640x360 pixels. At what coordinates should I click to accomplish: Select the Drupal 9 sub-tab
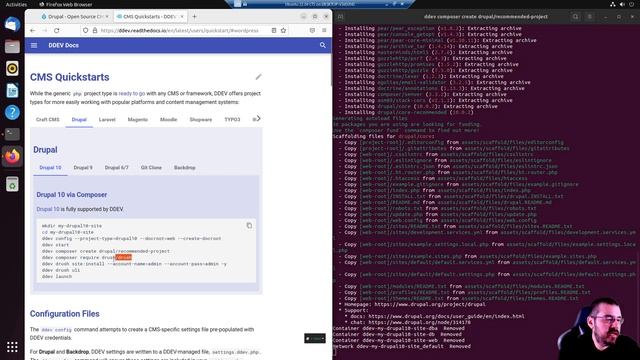click(x=83, y=168)
